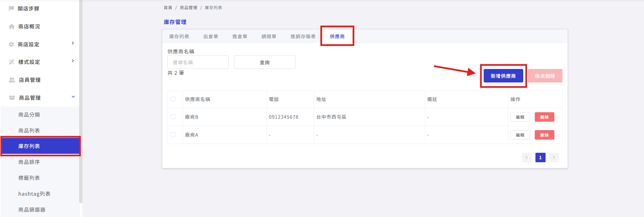The image size is (644, 217).
Task: Check the box for 廠商B row
Action: click(173, 117)
